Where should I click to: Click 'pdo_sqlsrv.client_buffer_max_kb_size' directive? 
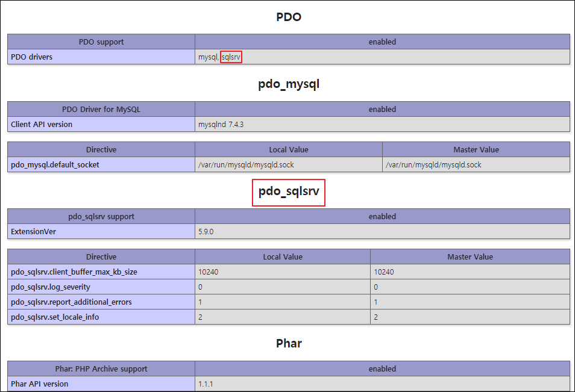(74, 272)
